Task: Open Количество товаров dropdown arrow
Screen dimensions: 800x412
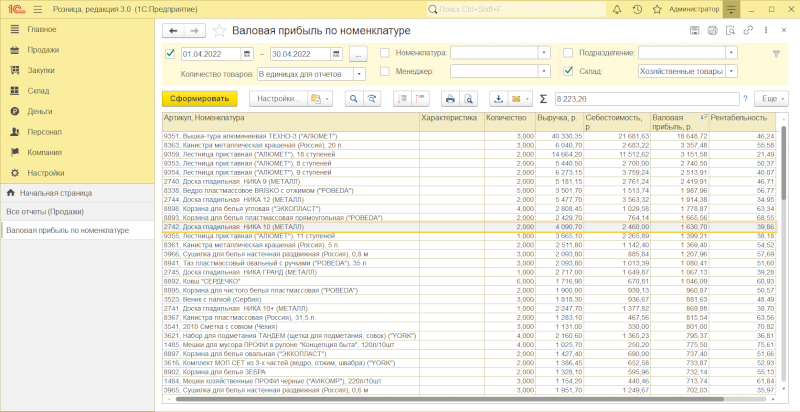Action: pyautogui.click(x=360, y=74)
